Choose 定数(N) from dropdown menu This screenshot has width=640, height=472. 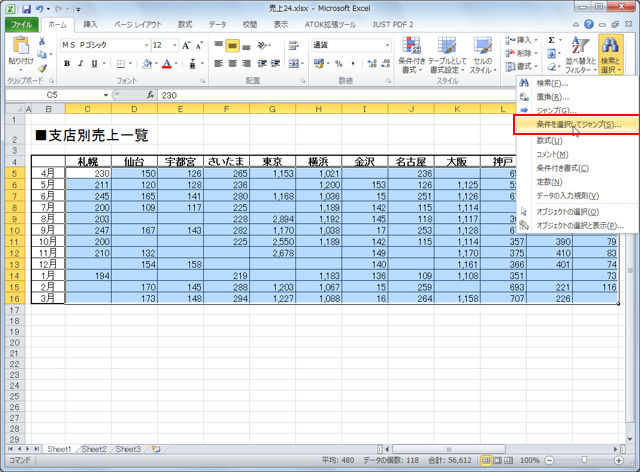click(577, 182)
